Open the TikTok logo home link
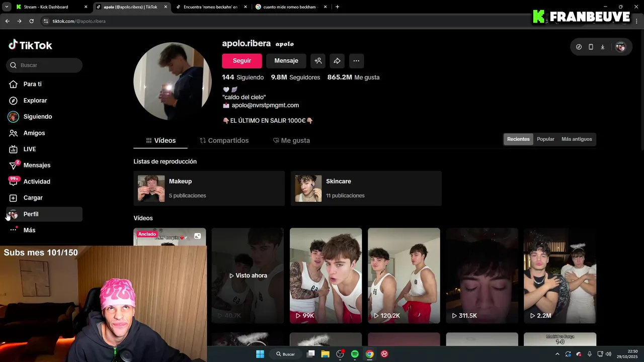Image resolution: width=644 pixels, height=362 pixels. [x=30, y=45]
